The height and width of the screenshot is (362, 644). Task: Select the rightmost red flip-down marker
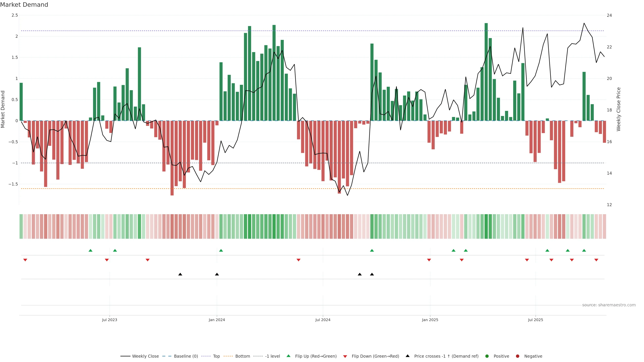click(x=596, y=260)
